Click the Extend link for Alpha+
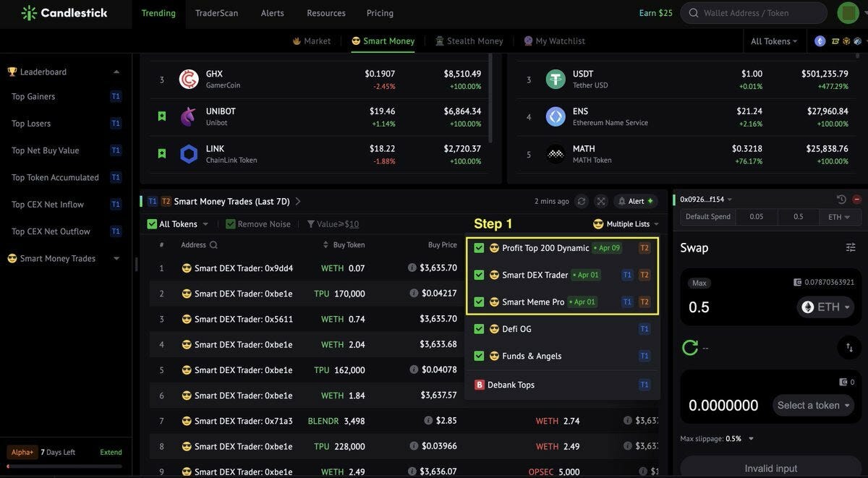 [x=111, y=452]
